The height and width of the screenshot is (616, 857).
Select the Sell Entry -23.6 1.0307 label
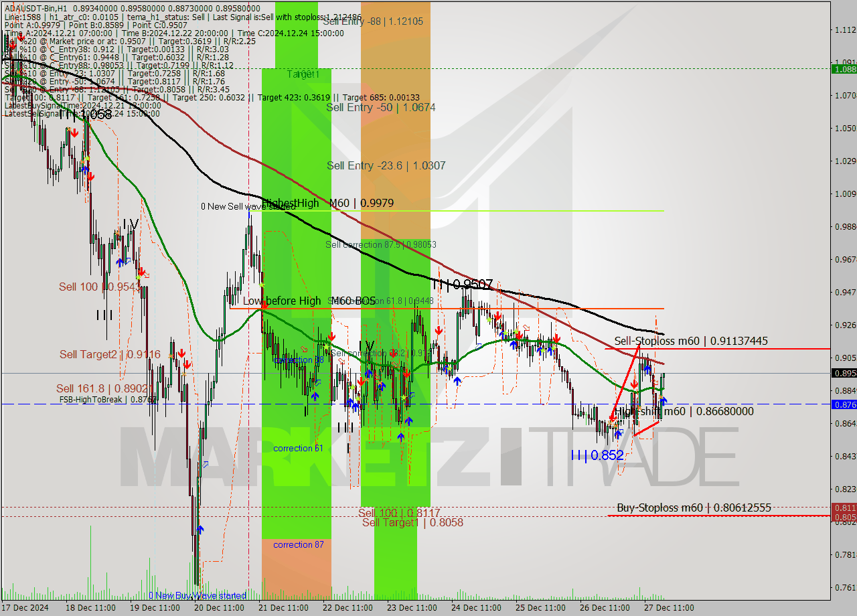386,165
